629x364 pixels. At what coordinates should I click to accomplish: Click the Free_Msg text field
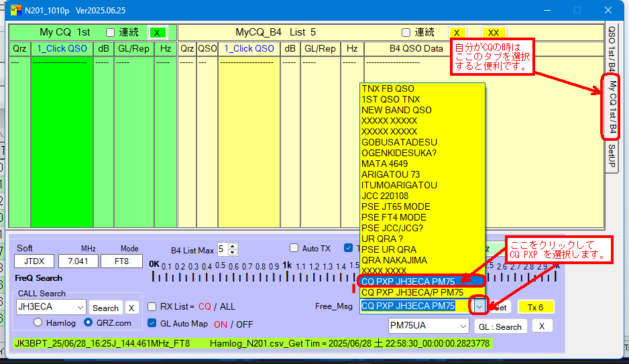point(417,306)
